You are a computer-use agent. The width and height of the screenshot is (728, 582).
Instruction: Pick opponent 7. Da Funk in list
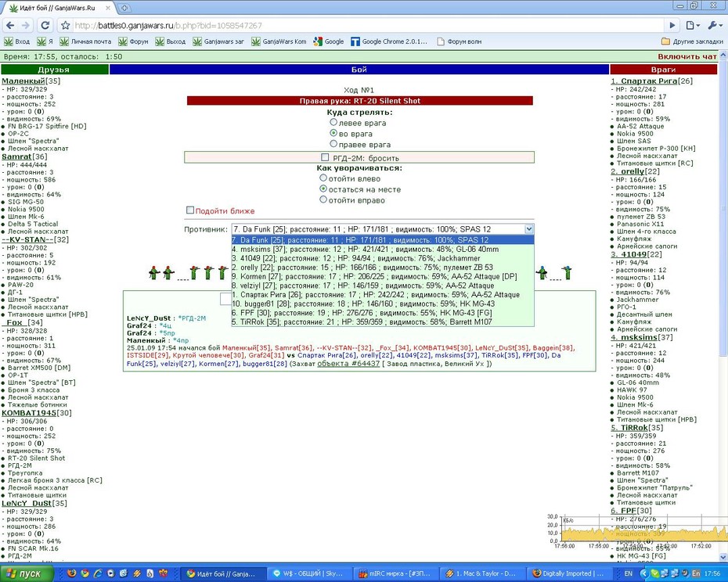383,240
